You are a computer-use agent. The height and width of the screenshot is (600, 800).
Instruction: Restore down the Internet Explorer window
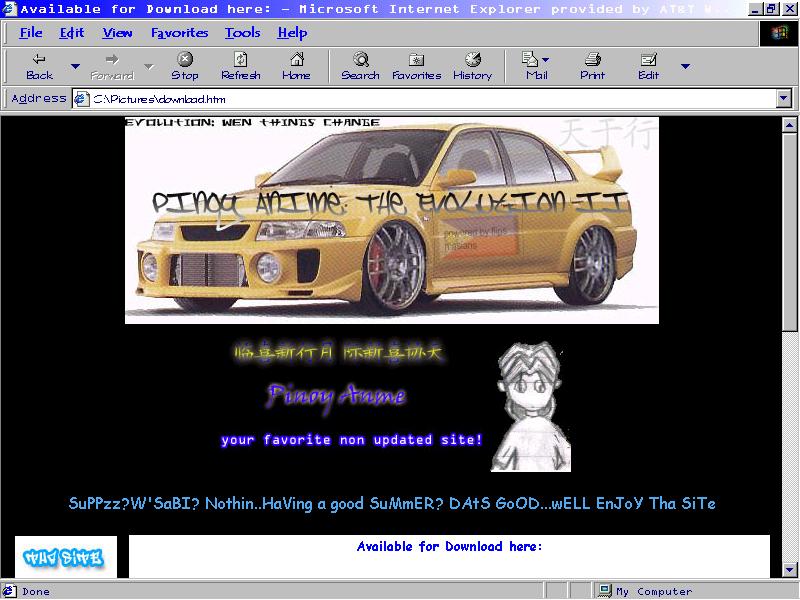770,9
